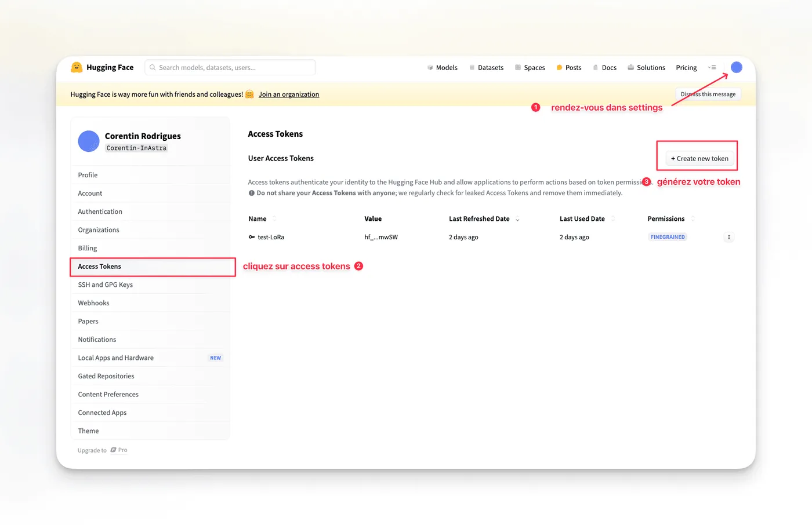The width and height of the screenshot is (812, 525).
Task: Follow the Join an organization link
Action: (x=289, y=94)
